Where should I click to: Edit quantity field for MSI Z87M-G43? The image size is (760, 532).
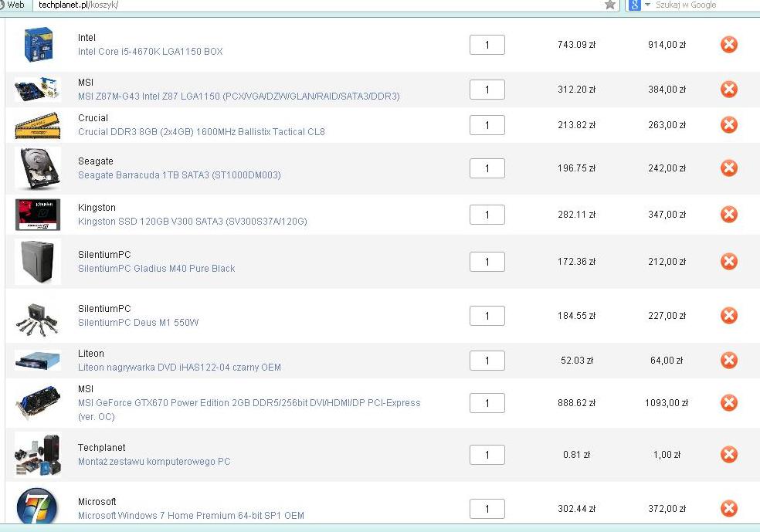coord(487,90)
